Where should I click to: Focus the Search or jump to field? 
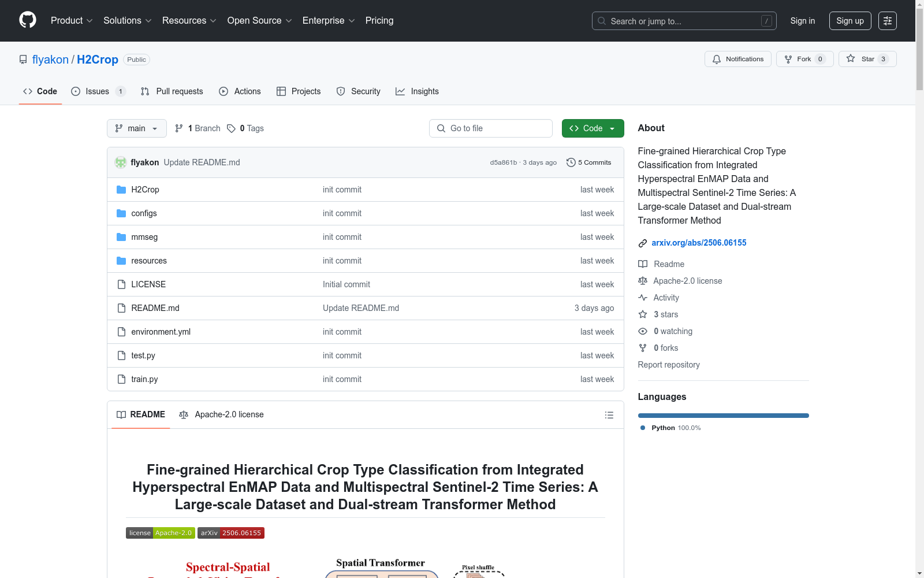click(684, 21)
